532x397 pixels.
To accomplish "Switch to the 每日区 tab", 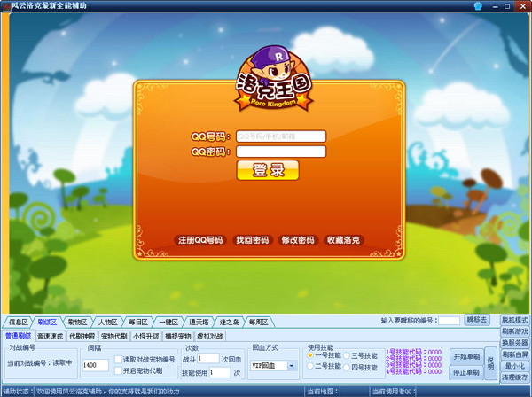I will (137, 322).
